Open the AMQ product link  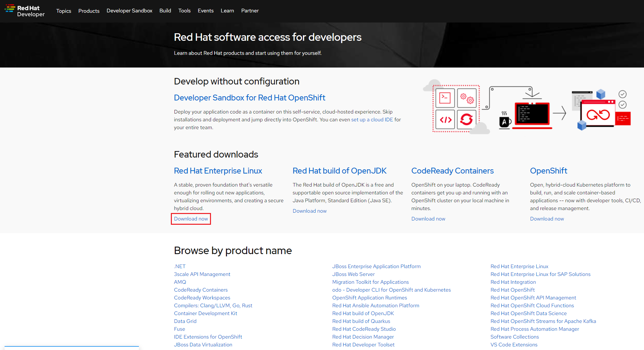click(180, 282)
